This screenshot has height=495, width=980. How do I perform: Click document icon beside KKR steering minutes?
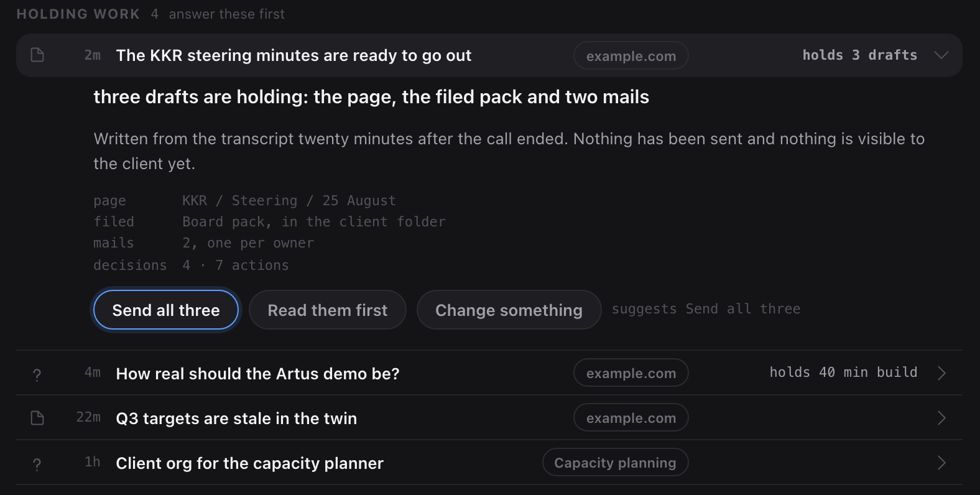click(37, 55)
